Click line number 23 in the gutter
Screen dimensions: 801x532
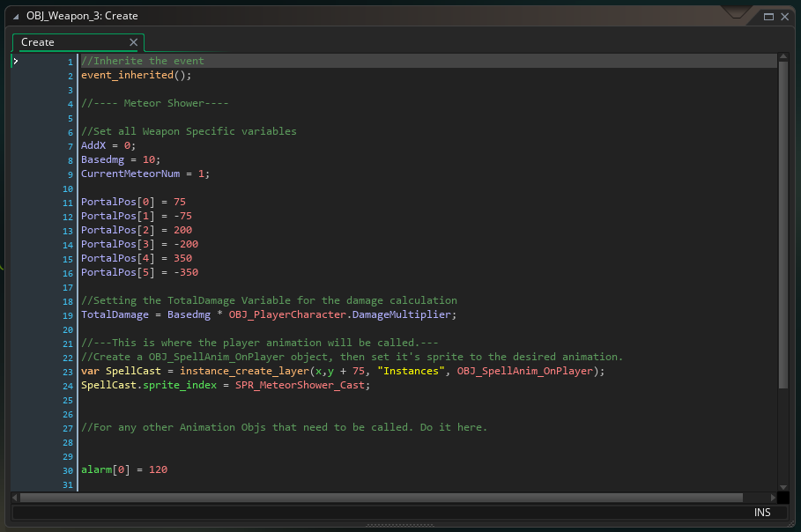pos(70,372)
